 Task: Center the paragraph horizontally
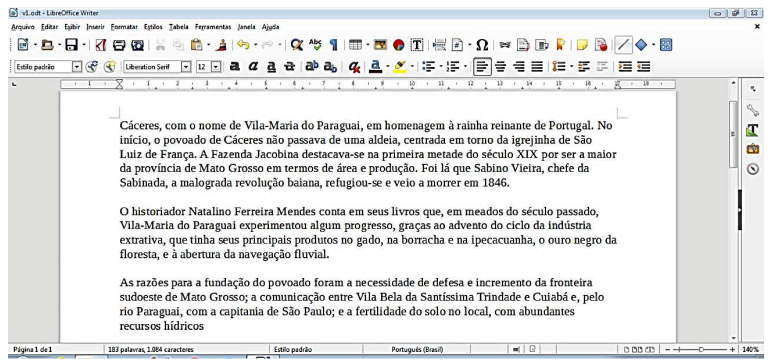click(x=500, y=67)
